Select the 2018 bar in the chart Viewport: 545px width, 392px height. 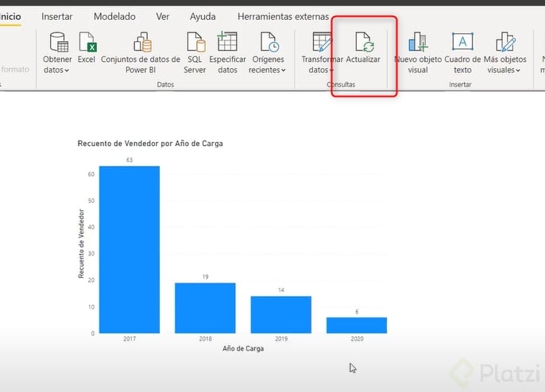coord(205,308)
